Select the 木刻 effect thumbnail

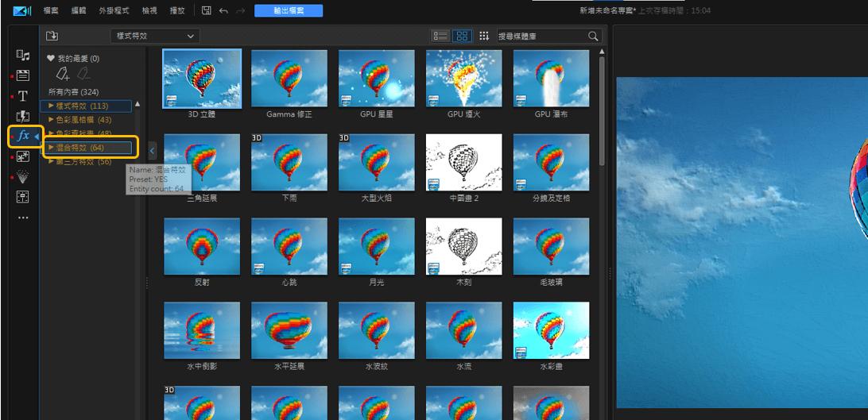pos(464,246)
